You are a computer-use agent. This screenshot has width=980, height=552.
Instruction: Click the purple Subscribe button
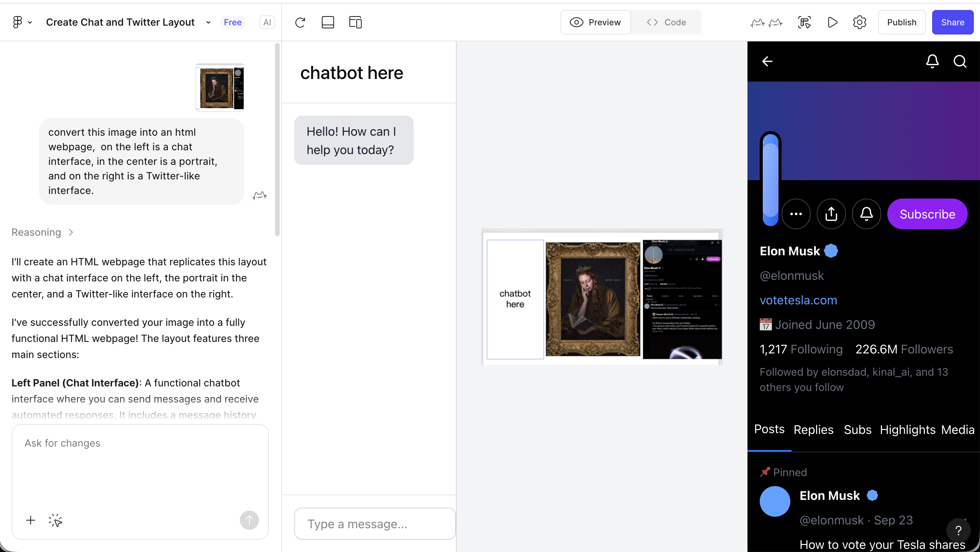pos(927,214)
